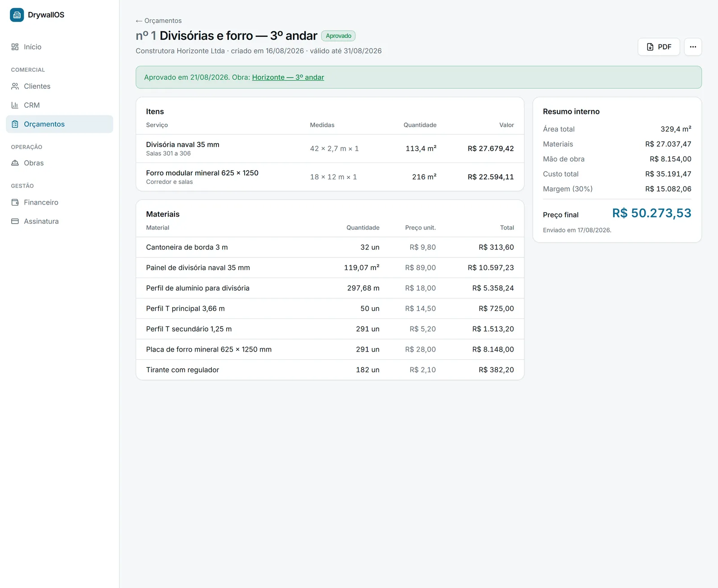Screen dimensions: 718x588
Task: Click total R$ 10.597,23
Action: pos(490,268)
